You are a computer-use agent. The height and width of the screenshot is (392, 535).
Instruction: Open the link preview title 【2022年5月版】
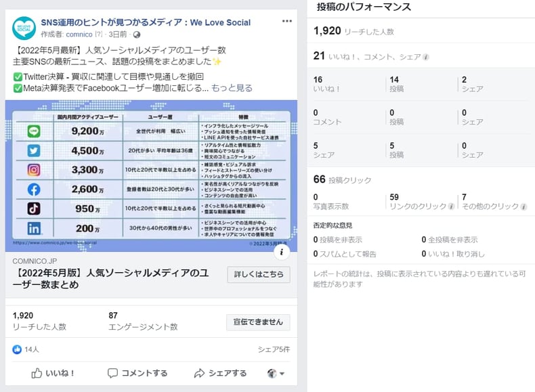[110, 279]
